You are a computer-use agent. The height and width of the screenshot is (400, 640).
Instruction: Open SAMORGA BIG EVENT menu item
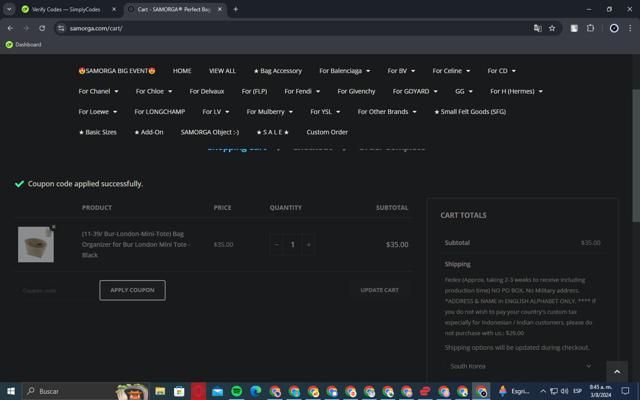click(x=117, y=71)
